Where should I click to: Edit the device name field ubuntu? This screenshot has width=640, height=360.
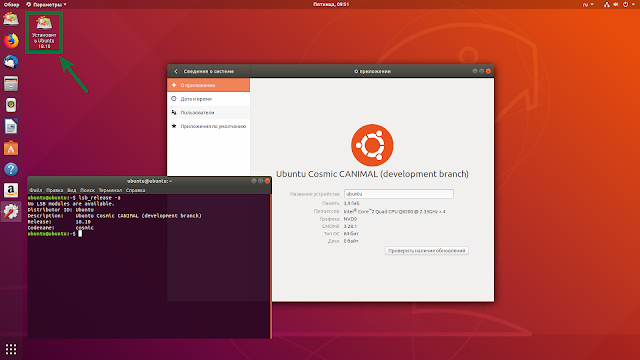point(398,194)
